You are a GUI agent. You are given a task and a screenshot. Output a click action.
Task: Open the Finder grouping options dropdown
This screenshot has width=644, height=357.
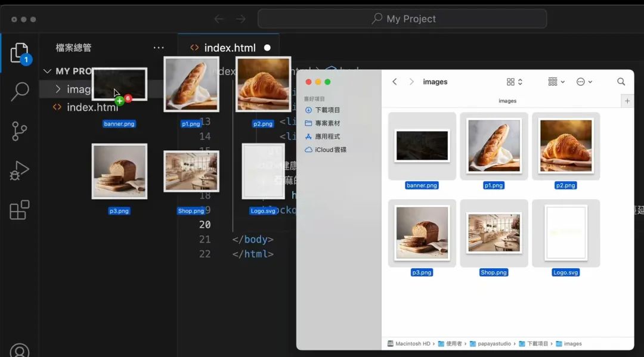(x=556, y=82)
